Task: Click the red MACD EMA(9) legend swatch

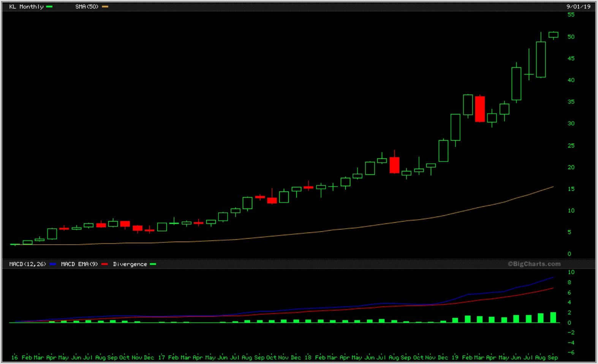Action: [x=105, y=264]
